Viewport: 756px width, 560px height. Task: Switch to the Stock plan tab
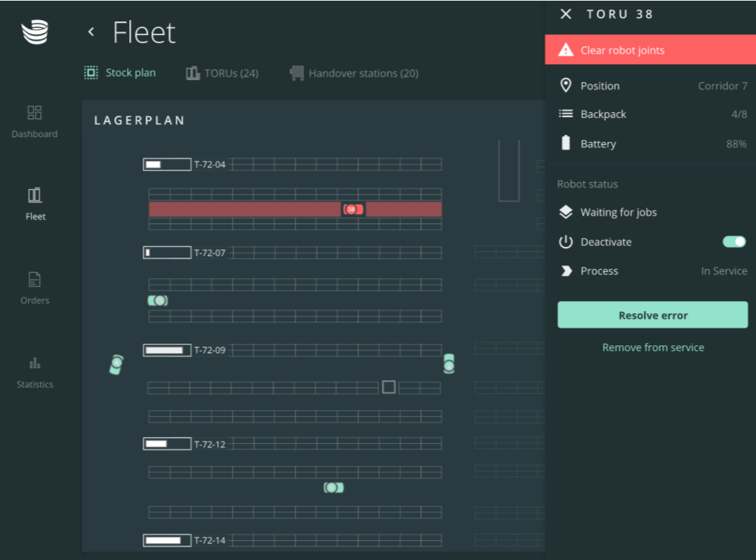(120, 73)
